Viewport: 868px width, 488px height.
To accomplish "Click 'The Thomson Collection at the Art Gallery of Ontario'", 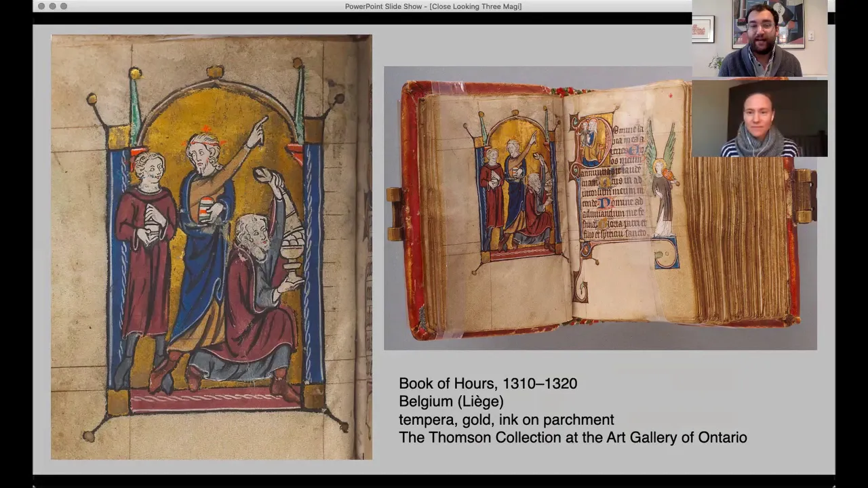I will coord(572,437).
